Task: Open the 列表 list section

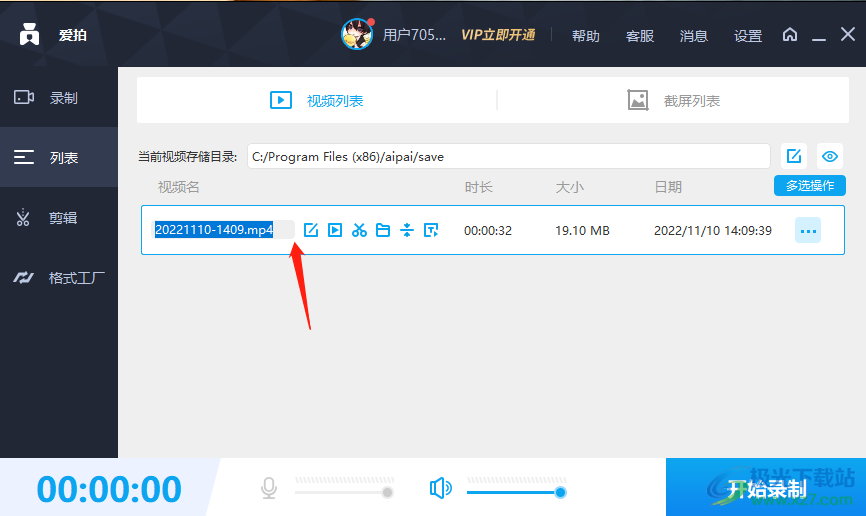Action: click(x=59, y=157)
